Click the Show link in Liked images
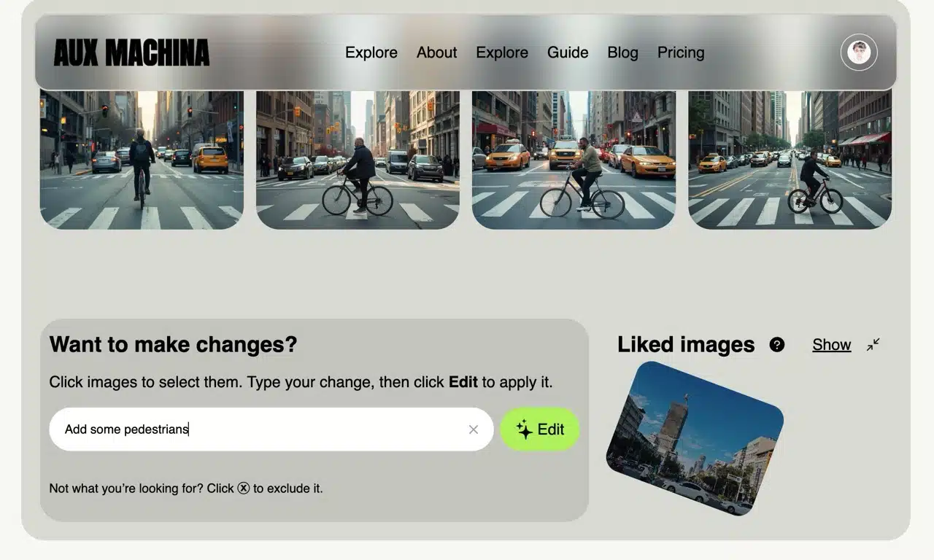This screenshot has width=934, height=560. click(832, 345)
